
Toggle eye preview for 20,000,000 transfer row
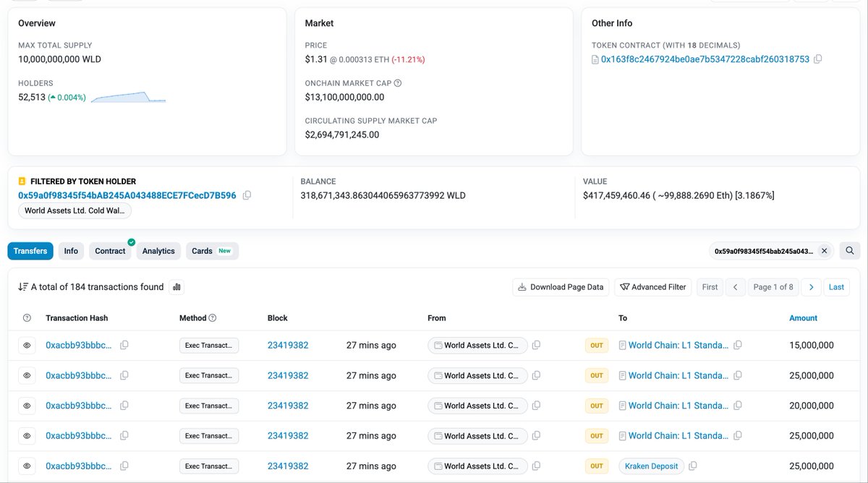(x=27, y=406)
